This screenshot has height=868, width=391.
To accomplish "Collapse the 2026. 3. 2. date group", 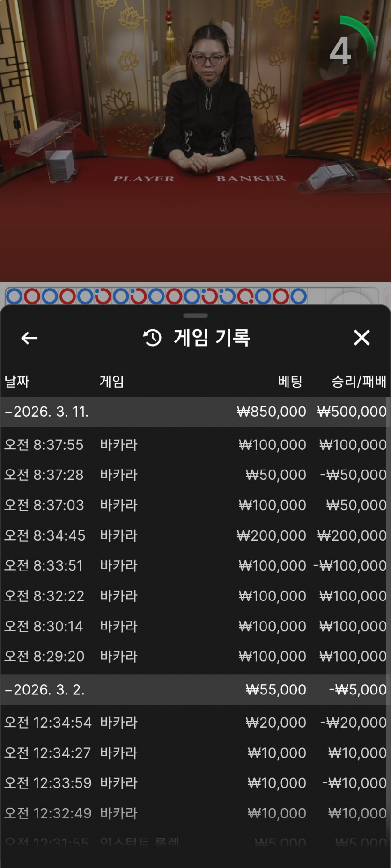I will click(x=195, y=689).
